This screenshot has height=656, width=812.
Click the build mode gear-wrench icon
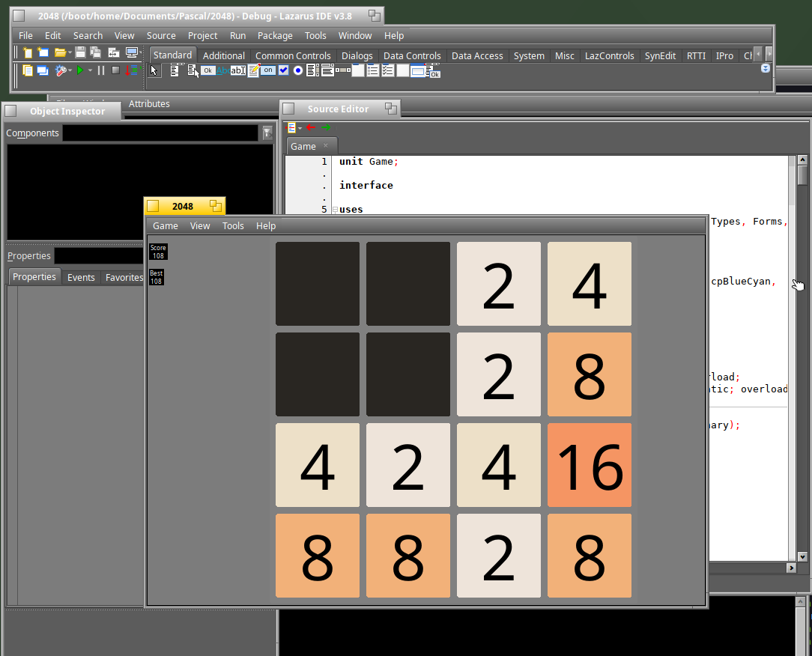(61, 70)
